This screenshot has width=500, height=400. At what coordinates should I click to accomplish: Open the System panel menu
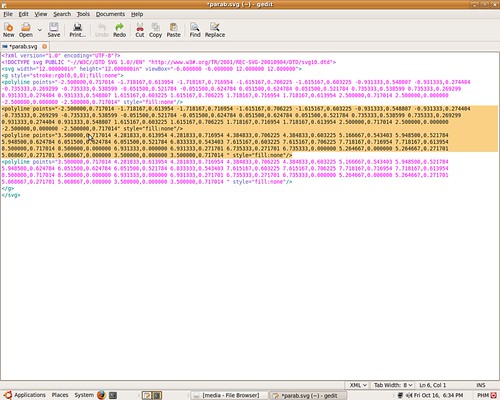point(84,395)
